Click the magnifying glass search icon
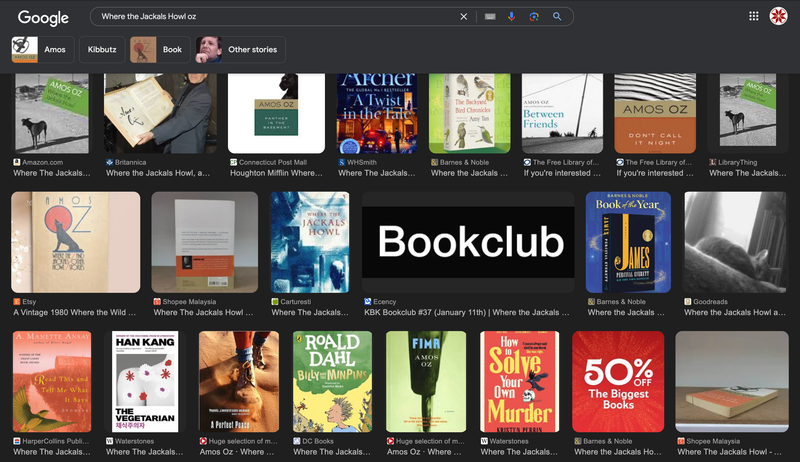Image resolution: width=800 pixels, height=462 pixels. (x=557, y=16)
